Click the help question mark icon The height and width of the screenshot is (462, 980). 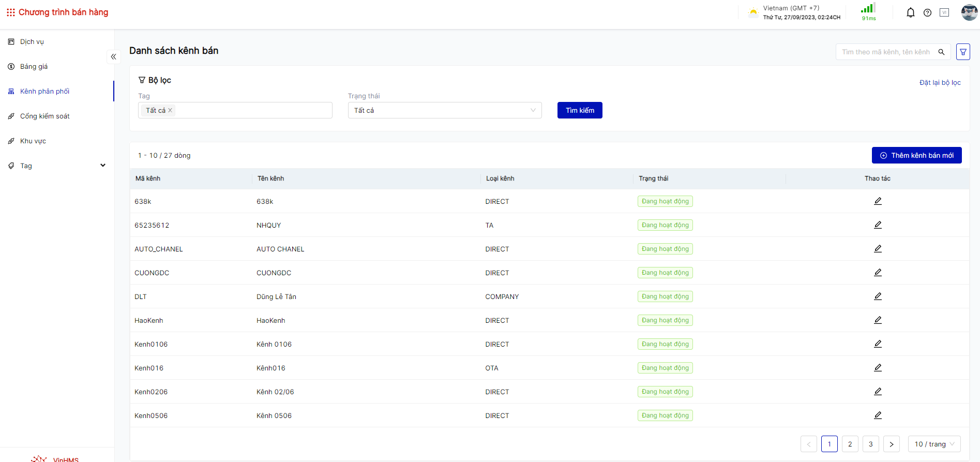tap(927, 13)
